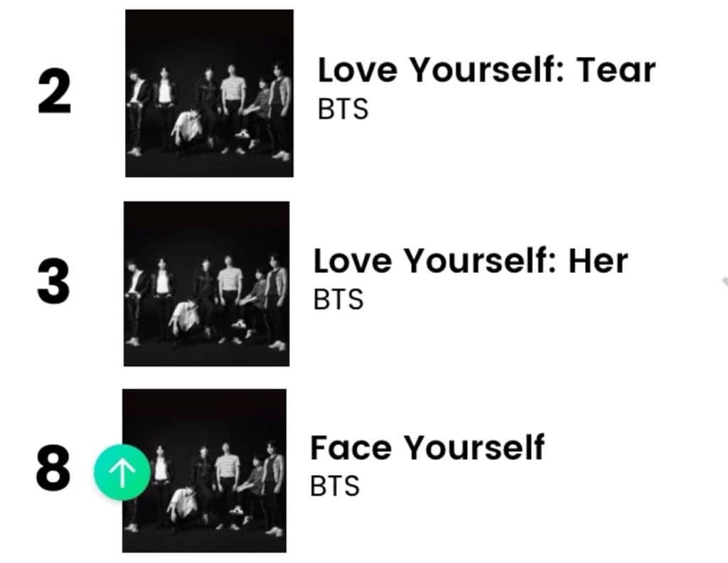
Task: Tap the group photo on the rank 2 cover
Action: (210, 114)
